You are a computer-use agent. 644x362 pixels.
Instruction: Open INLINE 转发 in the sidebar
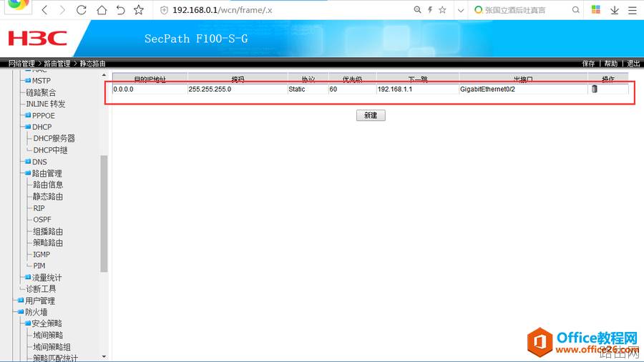46,104
